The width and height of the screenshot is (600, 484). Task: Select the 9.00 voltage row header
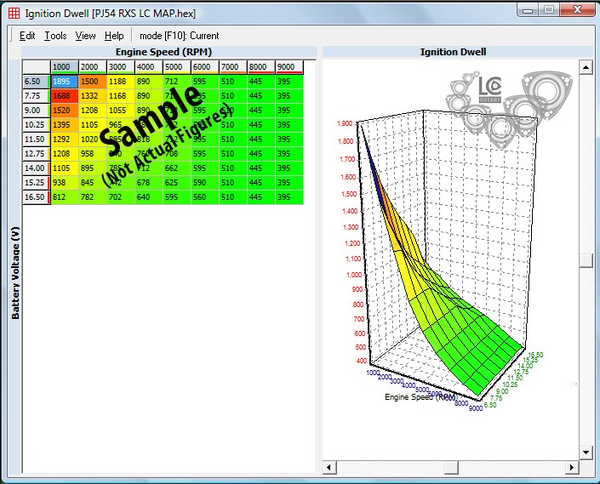point(36,111)
